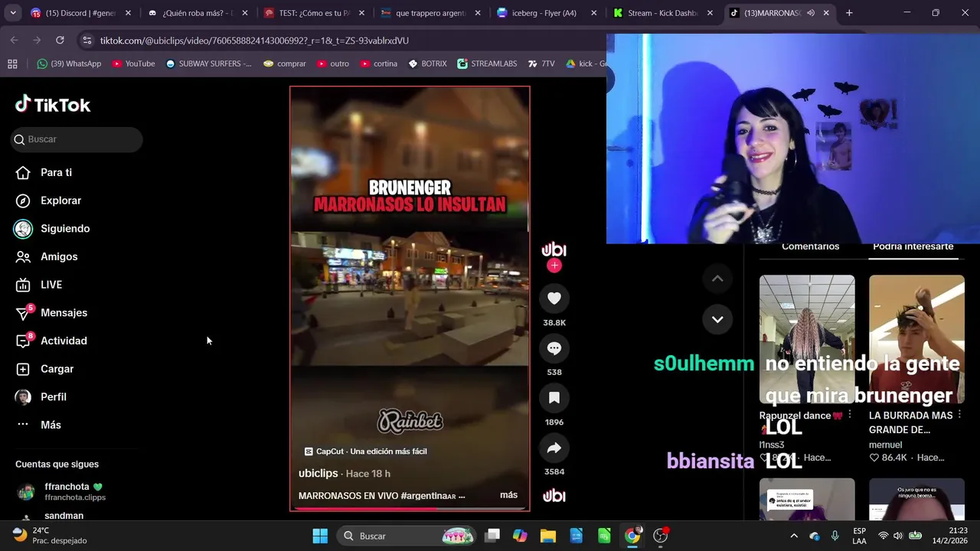
Task: Open File Explorer from the taskbar
Action: [548, 536]
